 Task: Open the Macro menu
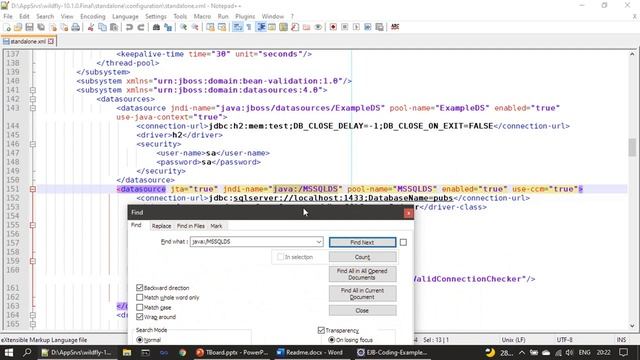(x=202, y=16)
